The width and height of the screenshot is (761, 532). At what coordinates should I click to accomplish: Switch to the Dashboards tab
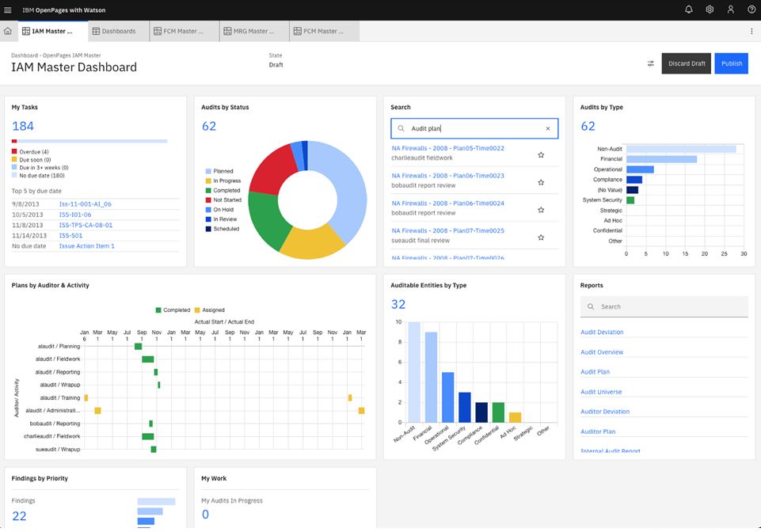pyautogui.click(x=119, y=30)
